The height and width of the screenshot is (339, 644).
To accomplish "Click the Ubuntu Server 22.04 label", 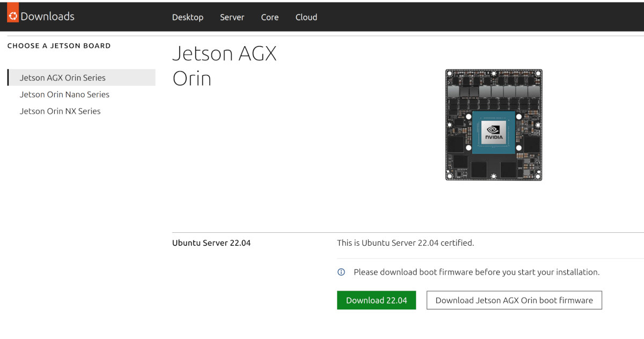I will pos(211,243).
